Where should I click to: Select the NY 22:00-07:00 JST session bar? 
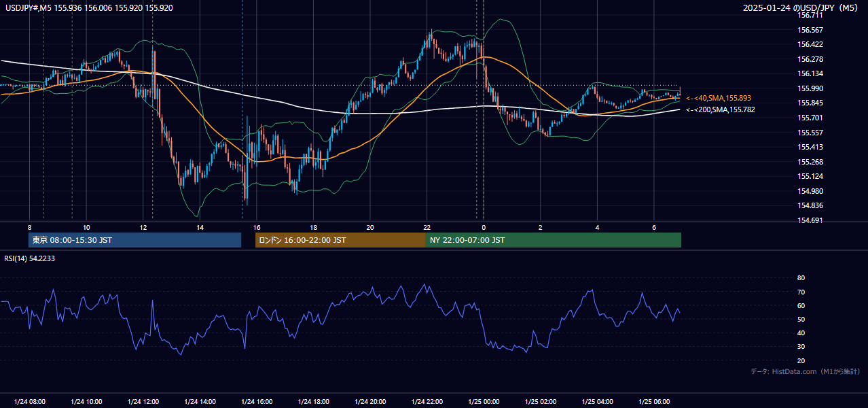pos(554,240)
